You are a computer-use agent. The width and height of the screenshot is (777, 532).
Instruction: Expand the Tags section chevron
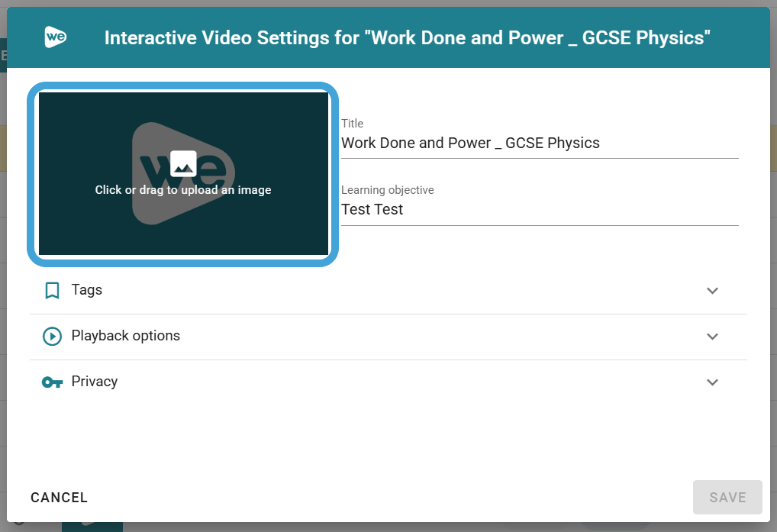712,291
